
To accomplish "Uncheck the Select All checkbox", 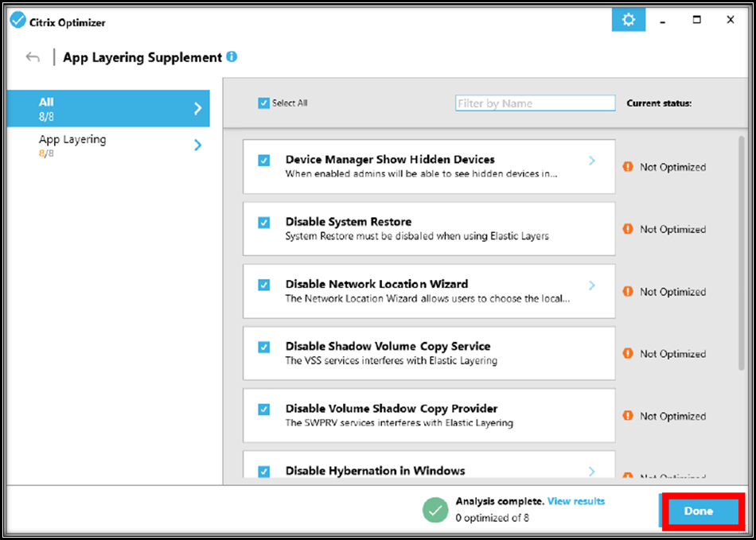I will click(x=263, y=103).
